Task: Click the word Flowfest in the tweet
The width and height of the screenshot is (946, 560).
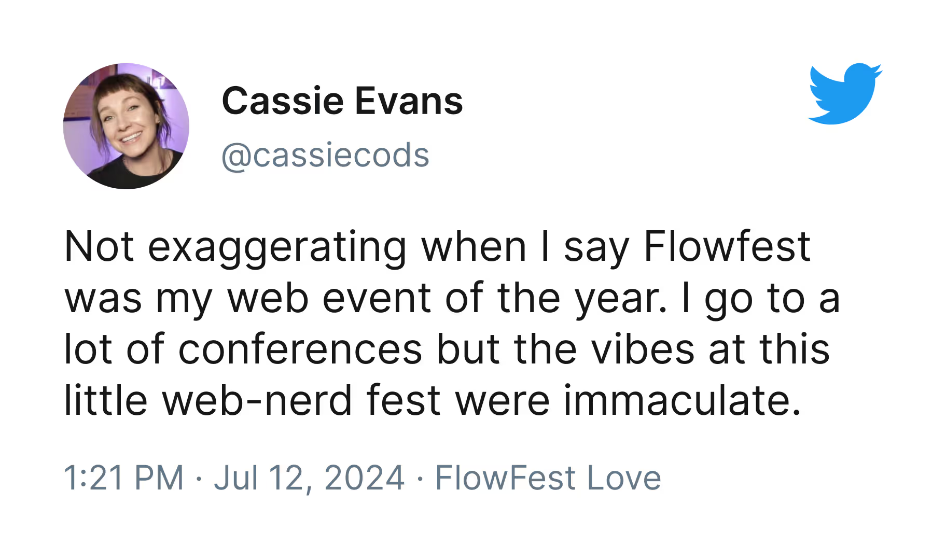Action: (x=727, y=247)
